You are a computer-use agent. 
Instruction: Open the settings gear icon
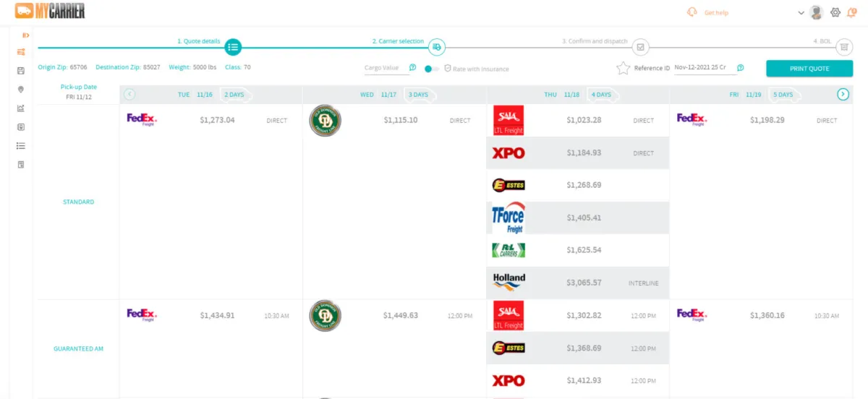click(x=835, y=12)
